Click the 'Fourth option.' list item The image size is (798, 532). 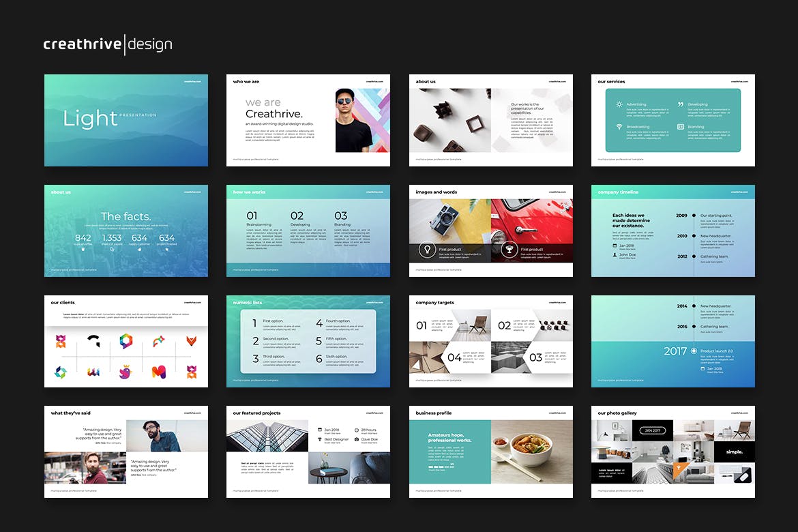[x=338, y=321]
